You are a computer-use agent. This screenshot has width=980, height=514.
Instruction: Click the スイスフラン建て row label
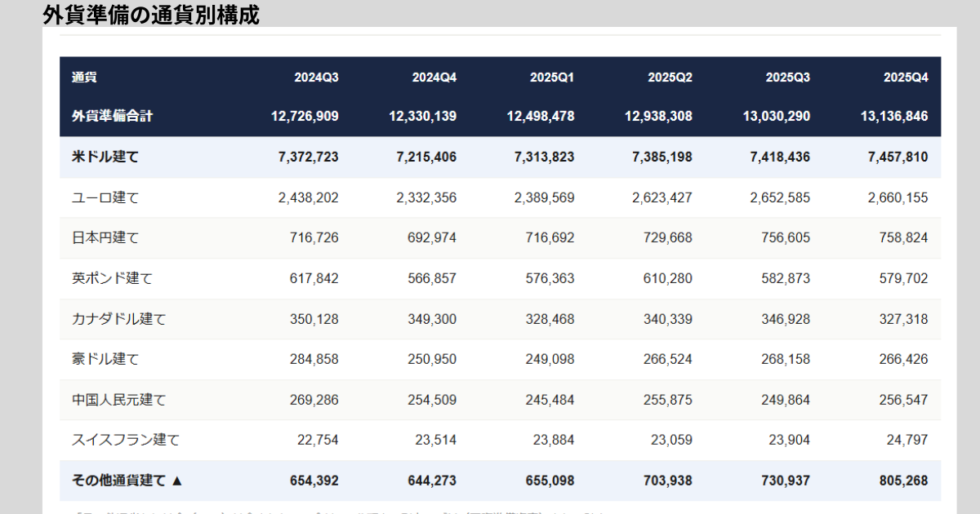[125, 440]
